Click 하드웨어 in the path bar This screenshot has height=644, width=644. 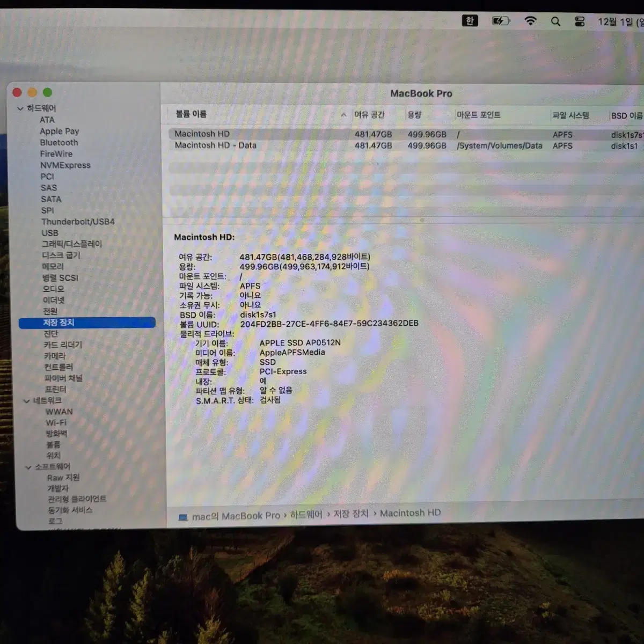click(306, 514)
